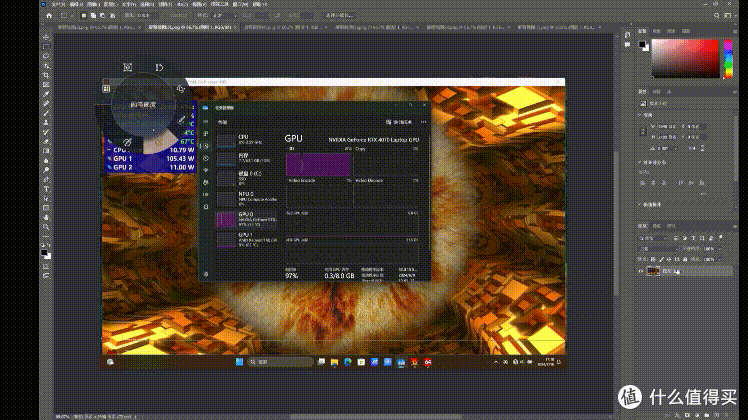Toggle the width-height link constraint in Properties

643,132
